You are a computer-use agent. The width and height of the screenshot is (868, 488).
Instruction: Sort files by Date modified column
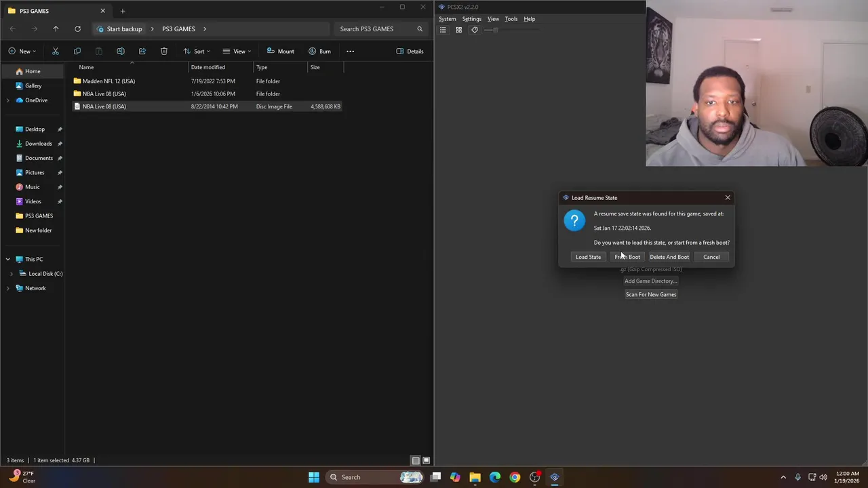pyautogui.click(x=208, y=67)
